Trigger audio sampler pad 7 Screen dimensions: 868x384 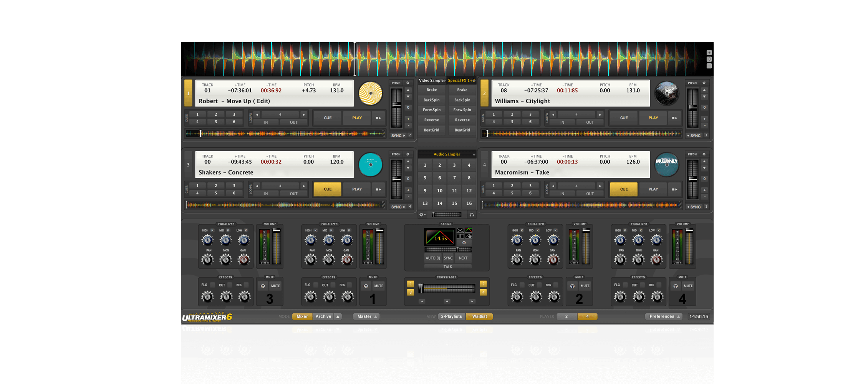pyautogui.click(x=454, y=178)
